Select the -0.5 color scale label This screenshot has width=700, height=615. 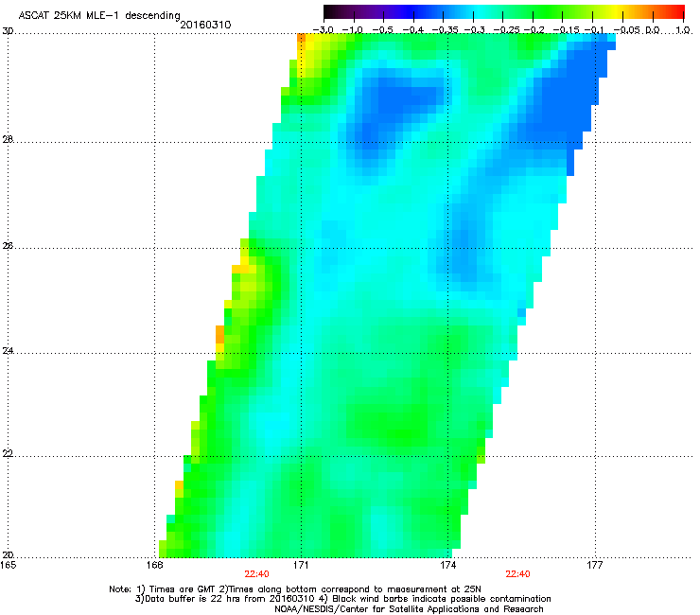(382, 30)
